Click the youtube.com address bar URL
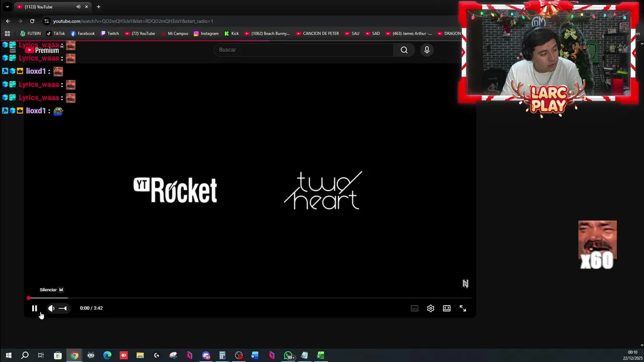This screenshot has width=644, height=362. (133, 21)
